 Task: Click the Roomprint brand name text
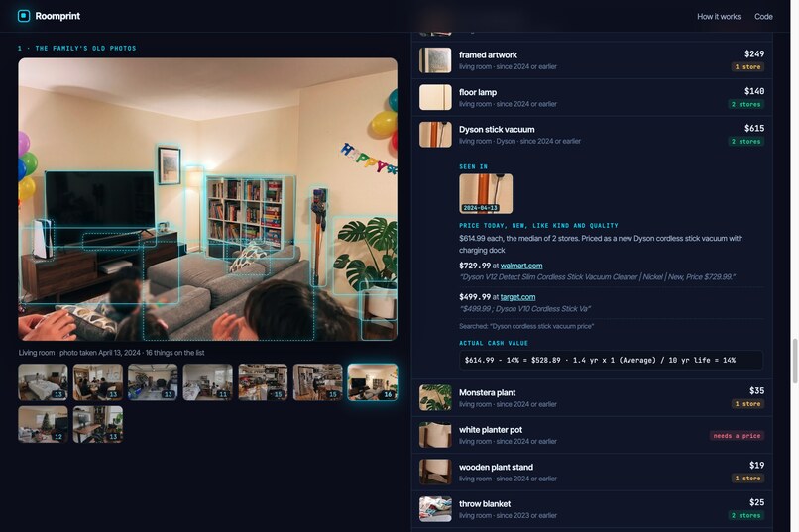click(x=57, y=16)
